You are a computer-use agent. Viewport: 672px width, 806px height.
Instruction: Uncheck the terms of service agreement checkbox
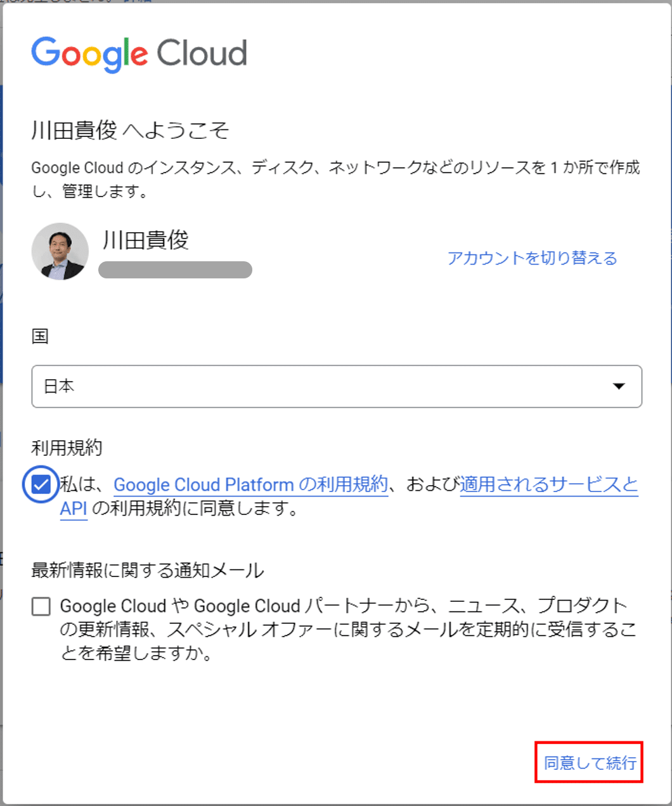[41, 485]
